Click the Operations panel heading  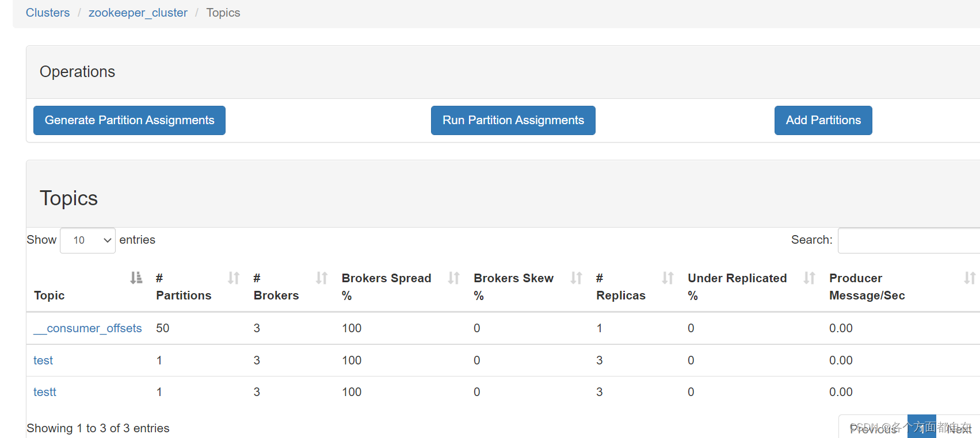click(77, 72)
